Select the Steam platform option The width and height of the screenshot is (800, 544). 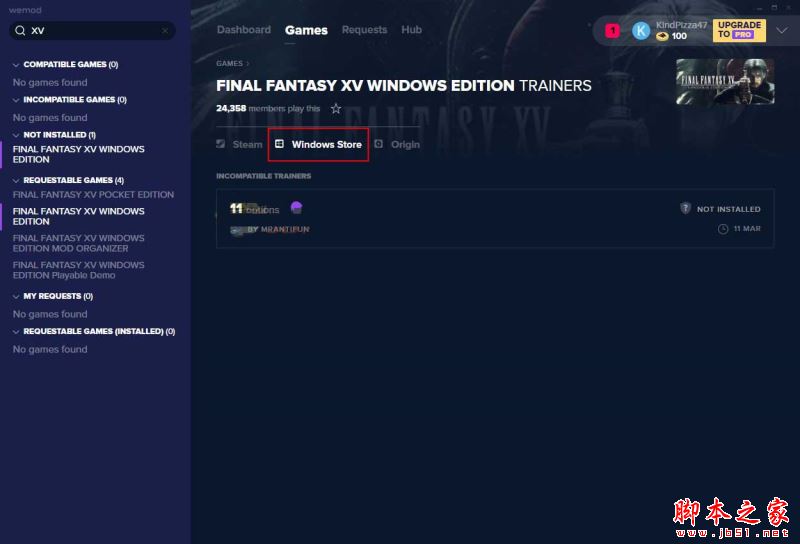[x=239, y=144]
